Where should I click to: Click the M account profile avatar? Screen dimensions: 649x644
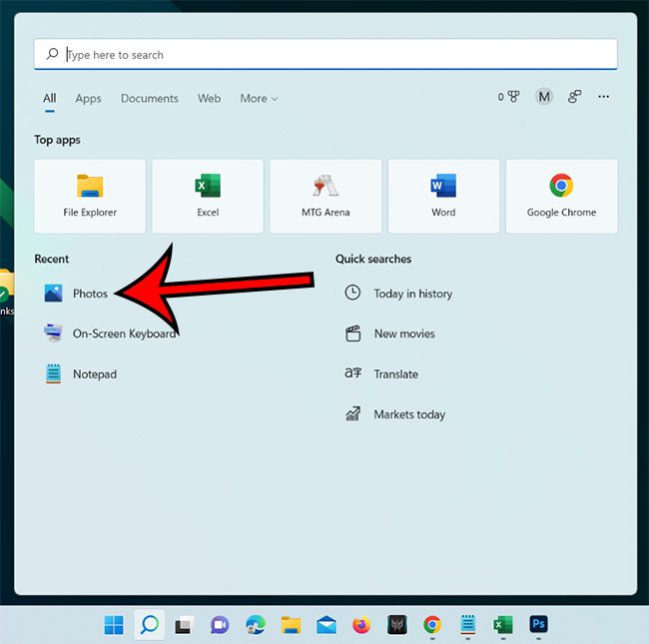coord(544,97)
